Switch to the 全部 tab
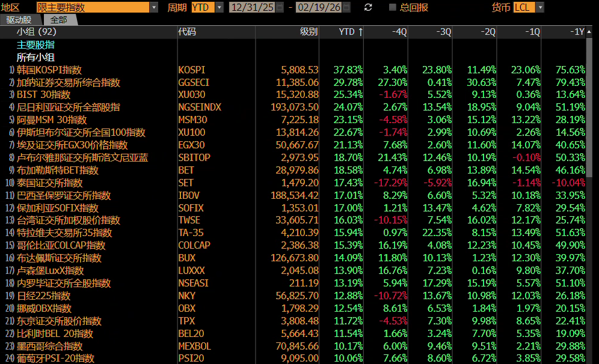The image size is (599, 364). pyautogui.click(x=59, y=20)
